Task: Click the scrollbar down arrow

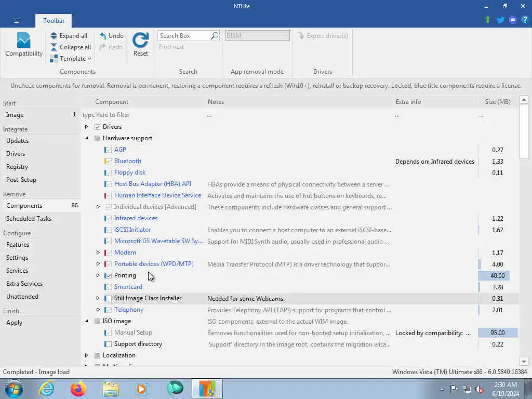Action: (524, 362)
